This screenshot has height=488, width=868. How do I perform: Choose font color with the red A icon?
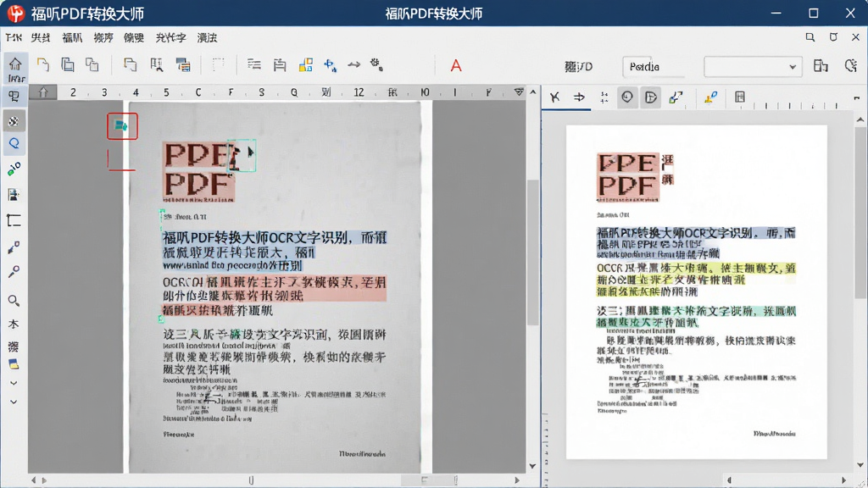[x=455, y=66]
